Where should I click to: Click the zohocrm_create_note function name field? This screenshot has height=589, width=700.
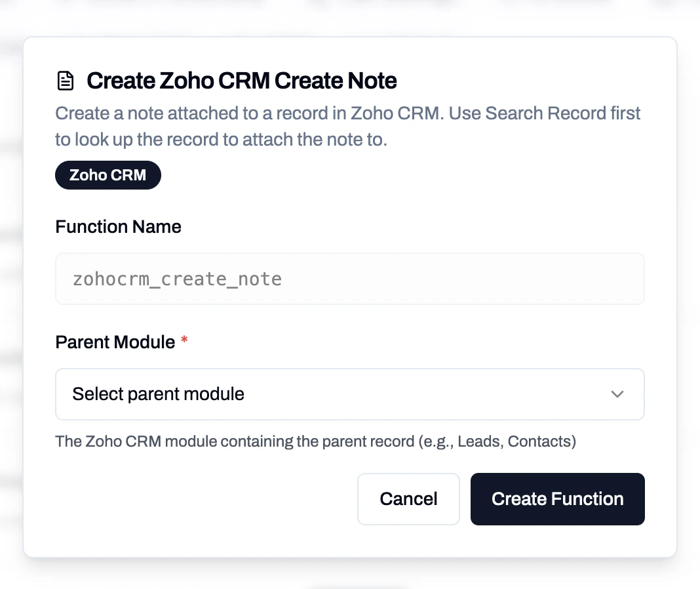click(x=350, y=278)
